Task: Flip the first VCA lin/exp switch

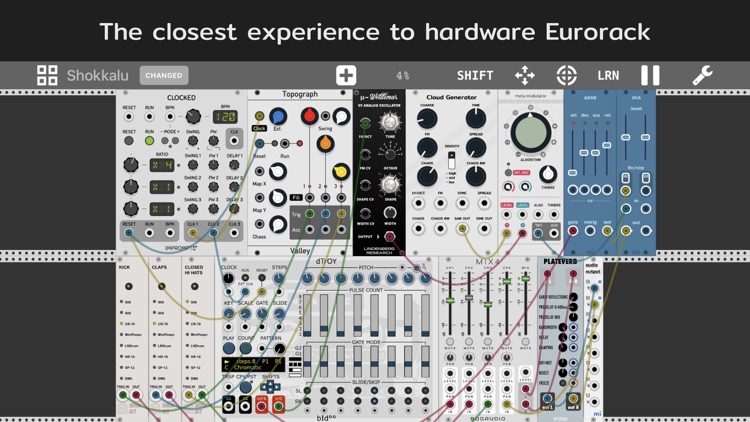Action: pos(626,178)
